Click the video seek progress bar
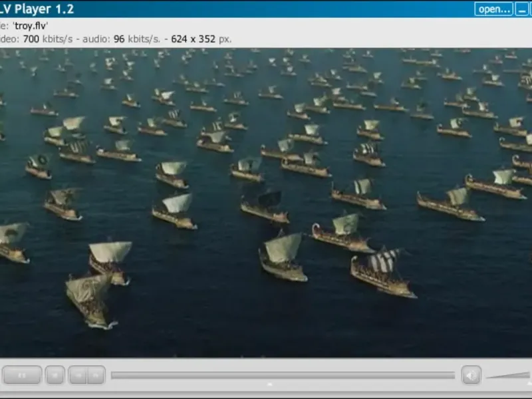 pyautogui.click(x=283, y=375)
